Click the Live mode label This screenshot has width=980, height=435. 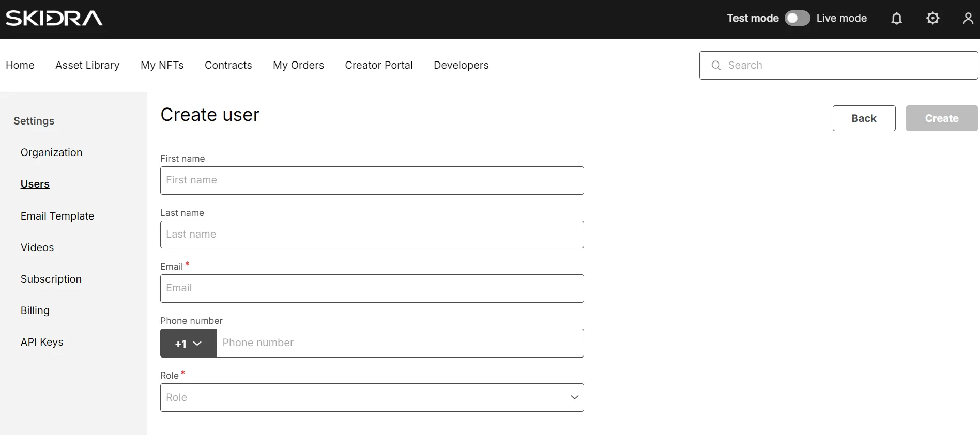[x=841, y=18]
